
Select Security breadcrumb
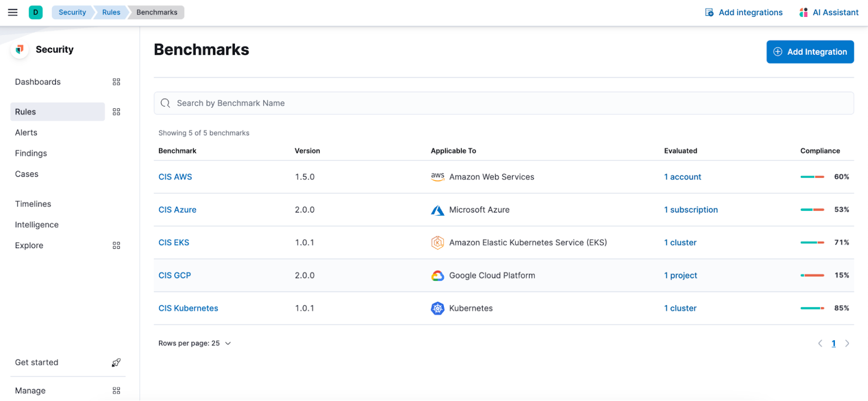click(72, 12)
